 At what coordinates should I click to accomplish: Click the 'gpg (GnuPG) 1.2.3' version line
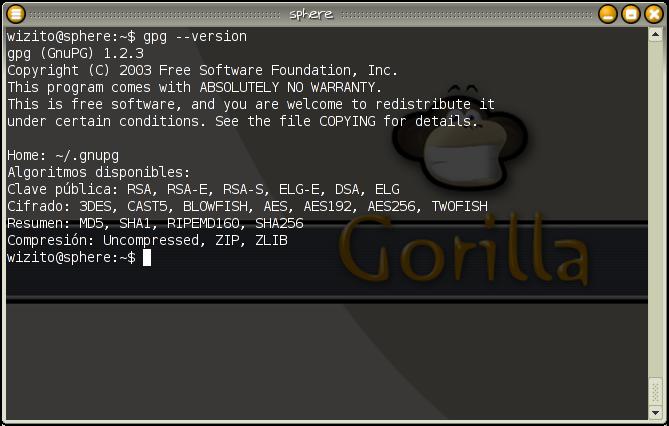(x=76, y=53)
